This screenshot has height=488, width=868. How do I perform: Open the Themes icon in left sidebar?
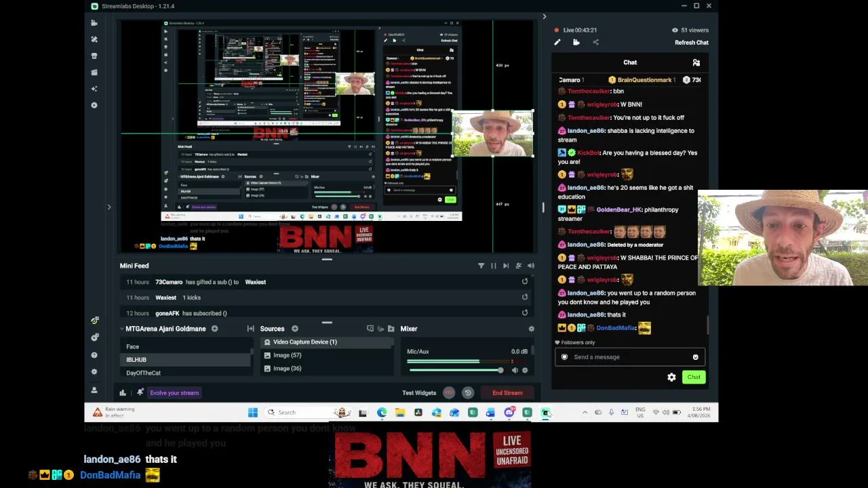(94, 39)
